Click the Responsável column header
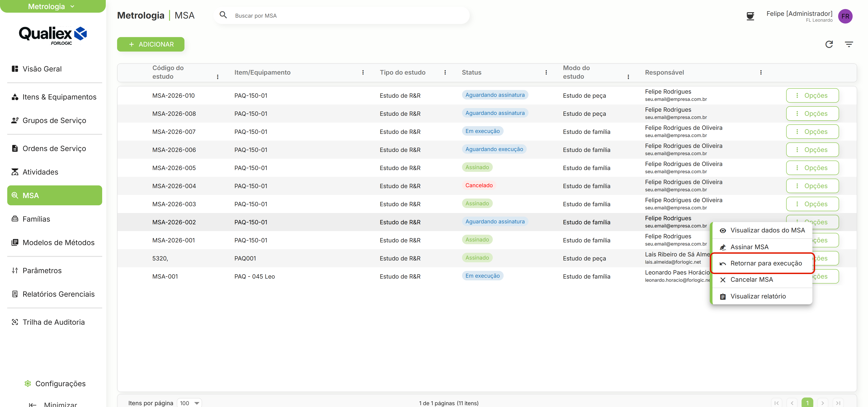 (x=665, y=72)
